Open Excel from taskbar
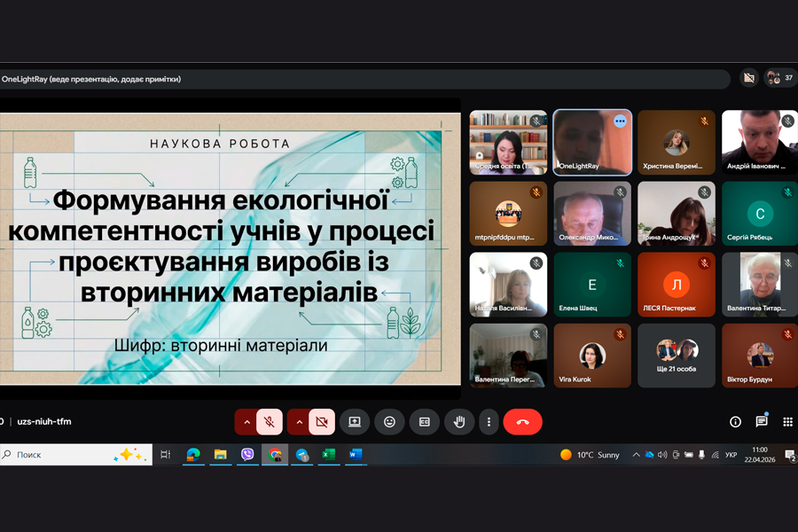Image resolution: width=798 pixels, height=532 pixels. [329, 455]
